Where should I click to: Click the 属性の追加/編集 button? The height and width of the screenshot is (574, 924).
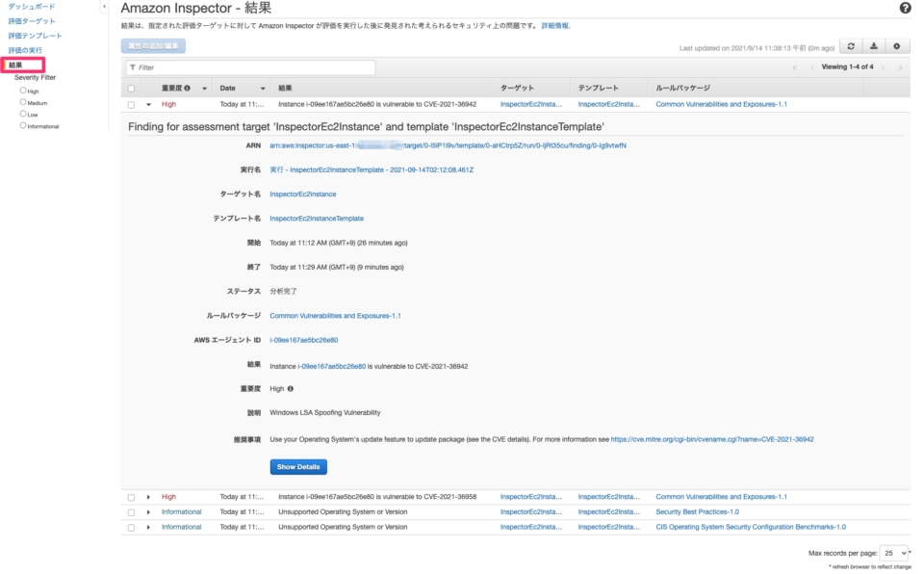coord(153,46)
